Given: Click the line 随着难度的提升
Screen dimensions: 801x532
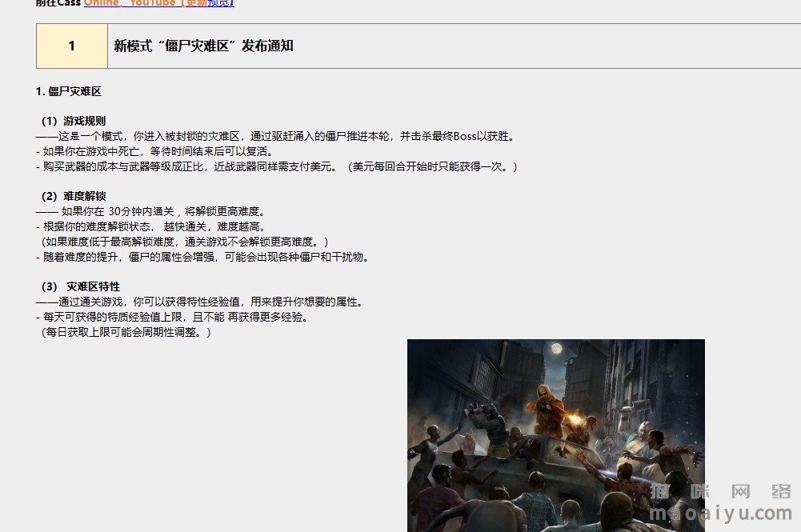Looking at the screenshot, I should point(202,257).
